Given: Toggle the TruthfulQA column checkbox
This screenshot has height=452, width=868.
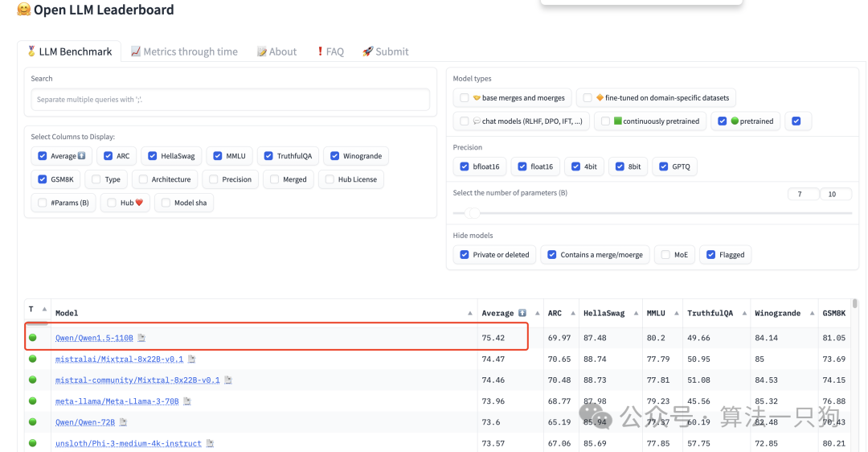Looking at the screenshot, I should [268, 156].
